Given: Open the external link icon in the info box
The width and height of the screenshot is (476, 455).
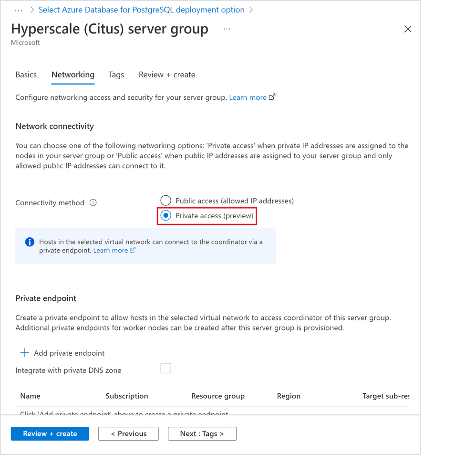Looking at the screenshot, I should pos(133,250).
